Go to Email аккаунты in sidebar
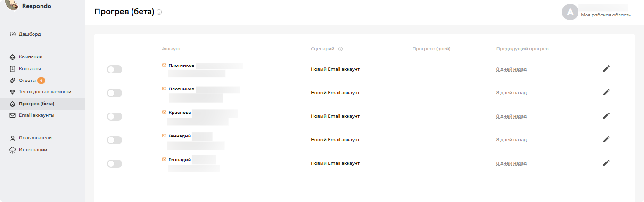Screen dimensions: 644x202 [x=36, y=115]
